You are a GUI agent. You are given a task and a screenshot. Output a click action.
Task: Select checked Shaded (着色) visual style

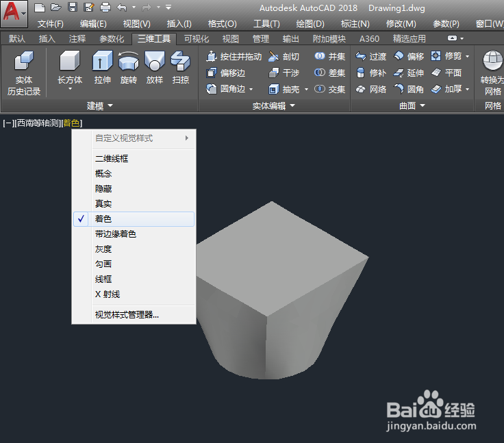pos(134,219)
